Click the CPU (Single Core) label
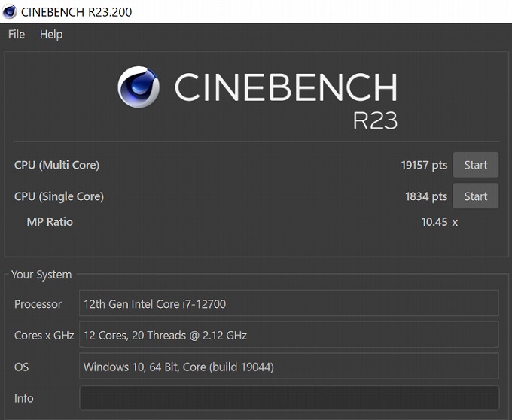This screenshot has height=420, width=512. [x=59, y=196]
